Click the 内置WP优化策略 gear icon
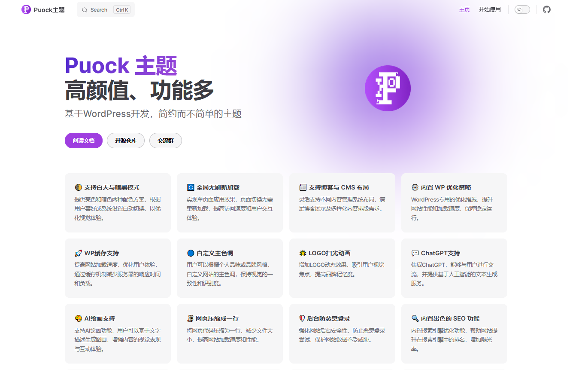 (x=414, y=187)
